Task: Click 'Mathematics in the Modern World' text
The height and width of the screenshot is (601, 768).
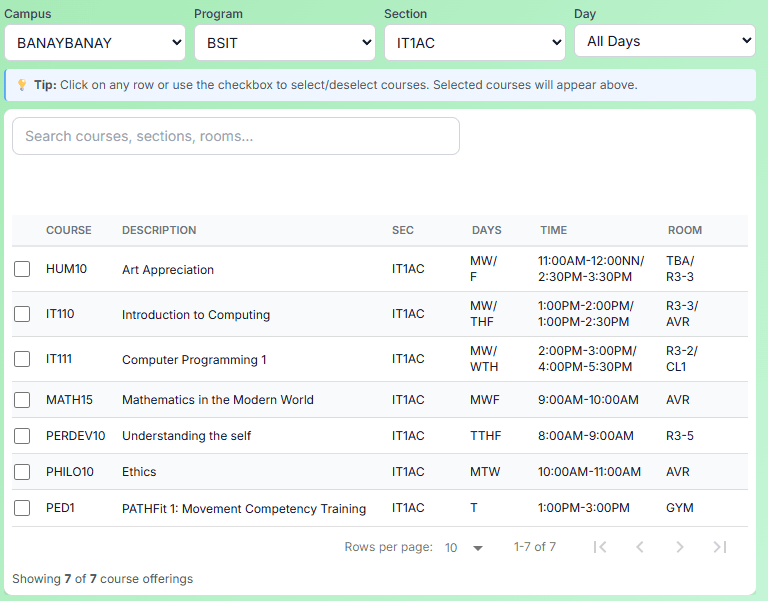Action: (x=218, y=400)
